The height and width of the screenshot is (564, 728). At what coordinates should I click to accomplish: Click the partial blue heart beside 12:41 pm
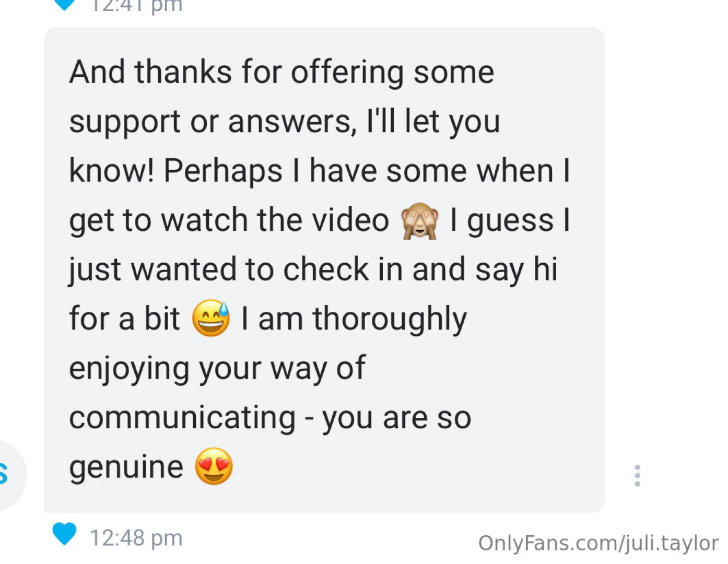pyautogui.click(x=64, y=4)
